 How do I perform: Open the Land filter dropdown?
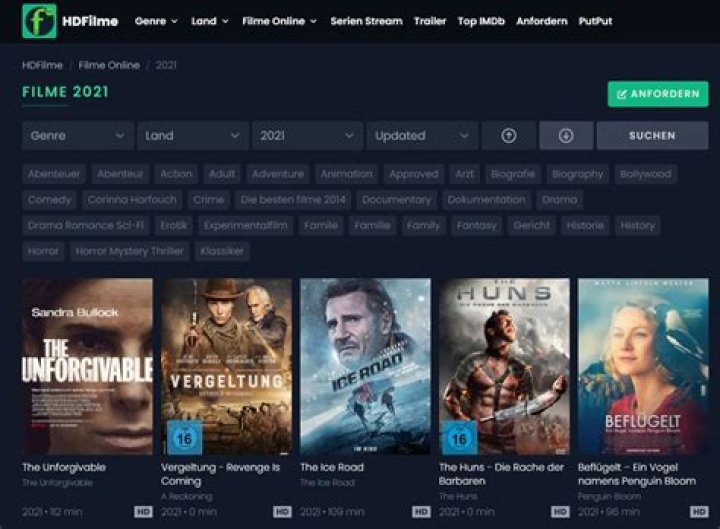point(193,135)
